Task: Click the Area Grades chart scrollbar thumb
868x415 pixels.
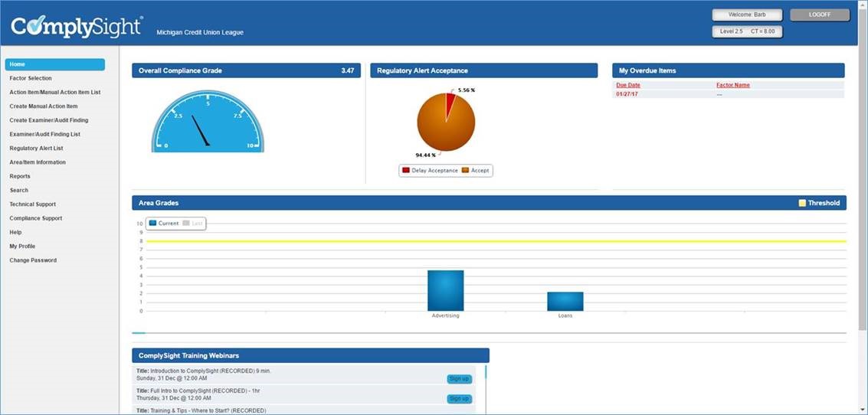Action: point(139,333)
